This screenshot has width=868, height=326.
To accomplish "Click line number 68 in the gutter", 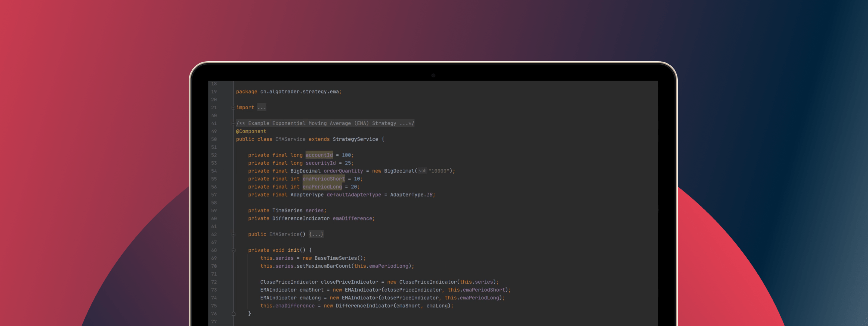I will click(x=214, y=250).
